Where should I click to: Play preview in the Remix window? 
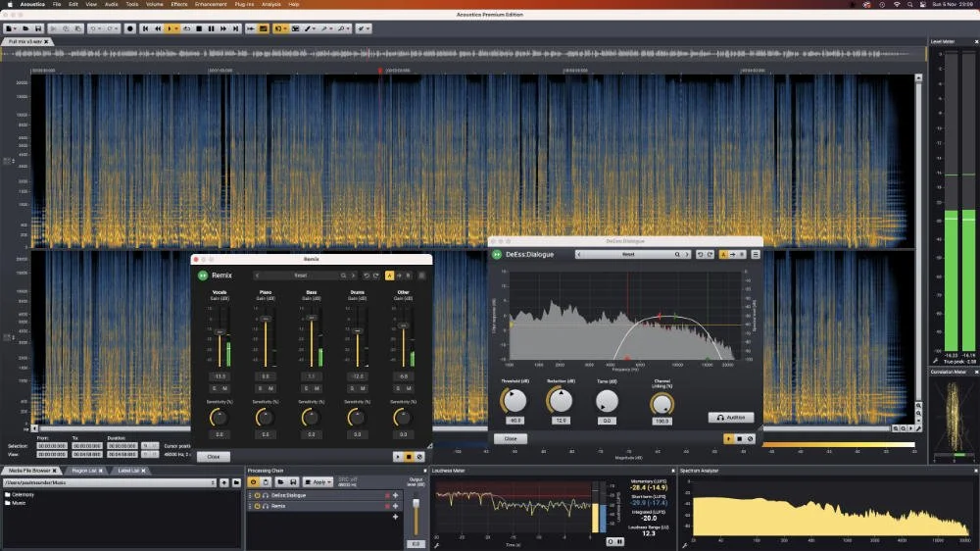[x=398, y=457]
